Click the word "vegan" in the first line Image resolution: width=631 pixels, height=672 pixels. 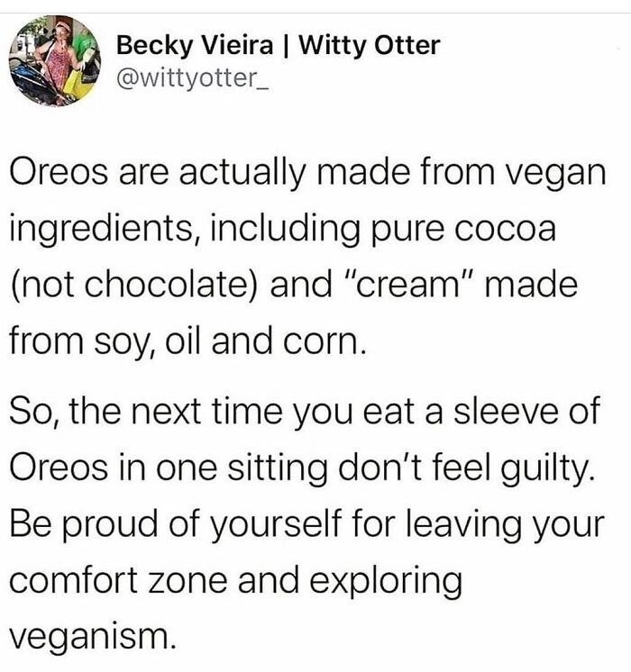coord(550,170)
